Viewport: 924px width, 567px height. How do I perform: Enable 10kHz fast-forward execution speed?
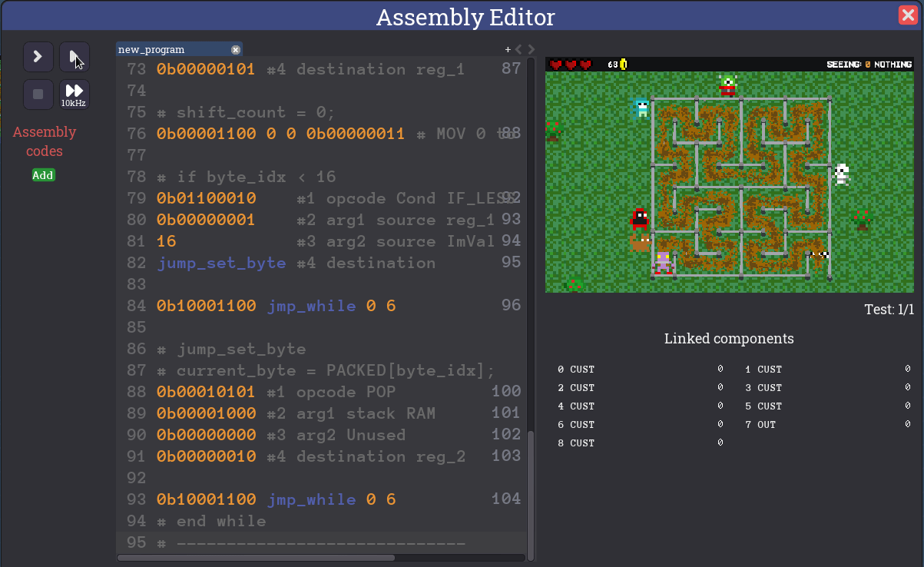(x=74, y=94)
